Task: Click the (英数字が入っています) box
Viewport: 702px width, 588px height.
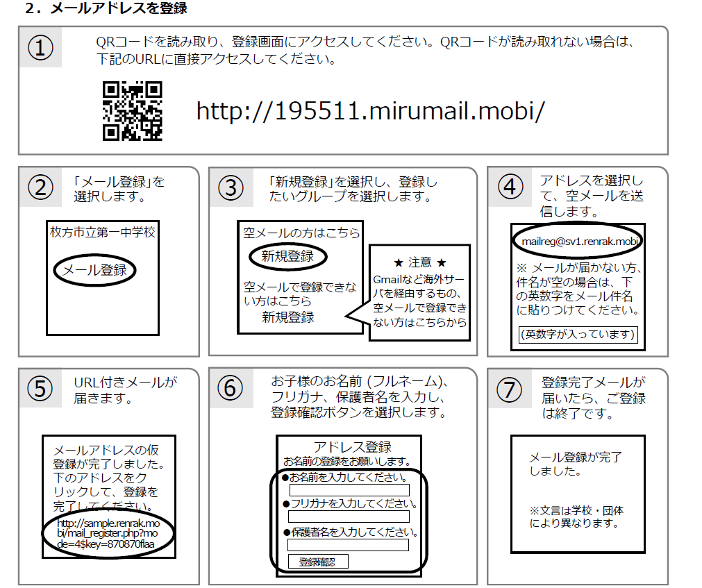Action: click(578, 335)
